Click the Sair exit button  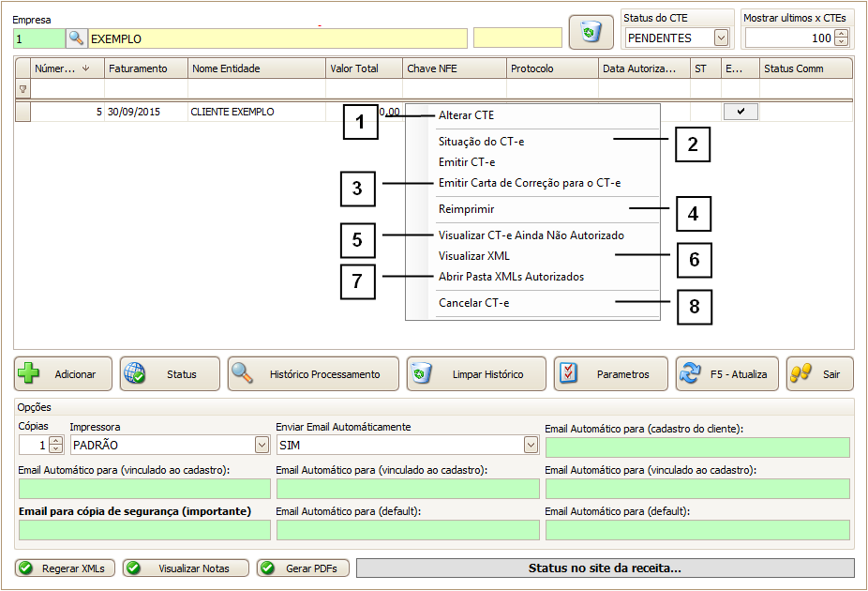[819, 374]
